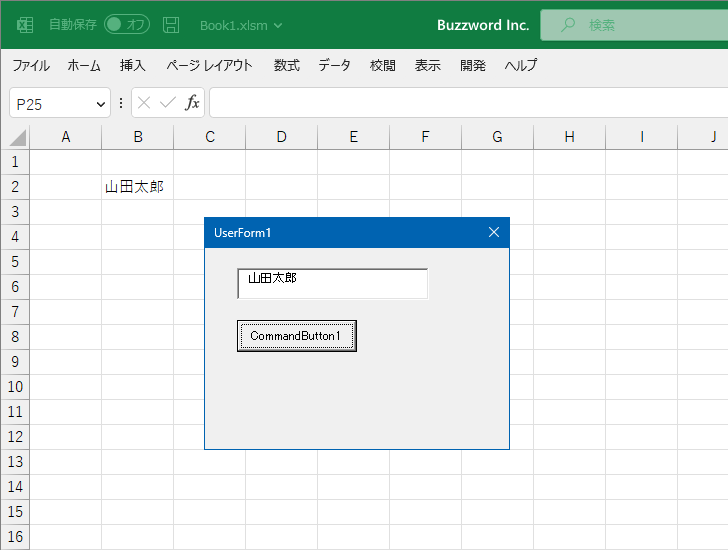Select row 14 header
The width and height of the screenshot is (728, 550).
[15, 487]
